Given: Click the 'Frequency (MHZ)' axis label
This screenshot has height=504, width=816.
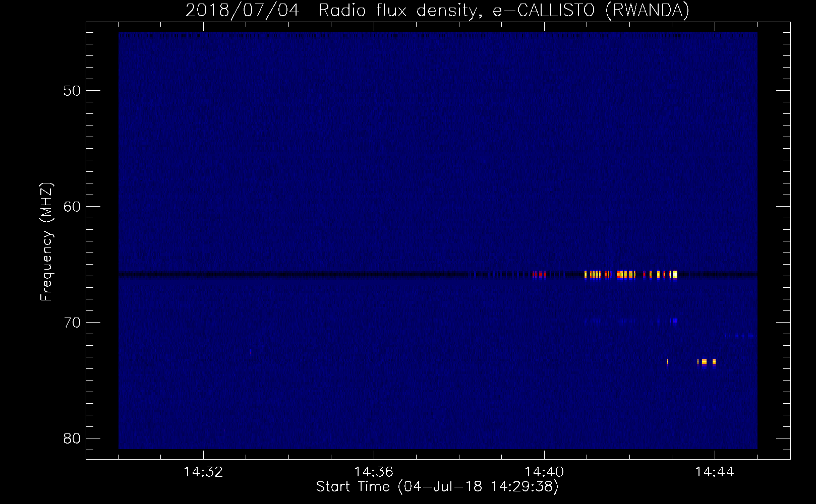Looking at the screenshot, I should 46,242.
